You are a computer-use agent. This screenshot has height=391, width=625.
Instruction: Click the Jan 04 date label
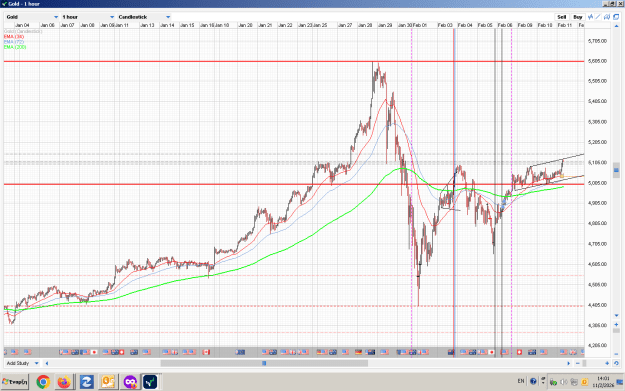click(x=22, y=25)
